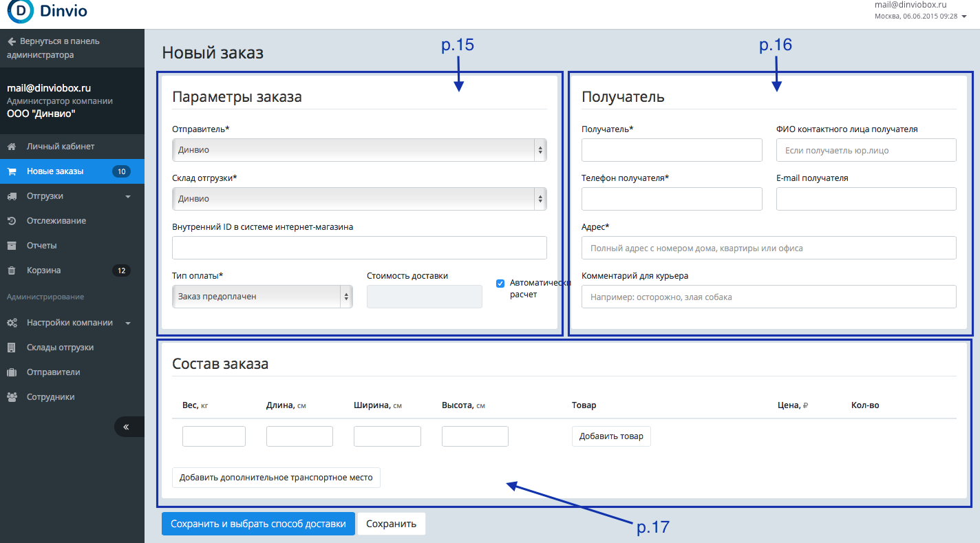Click the truck icon next to Отгрузки
980x543 pixels.
point(12,196)
